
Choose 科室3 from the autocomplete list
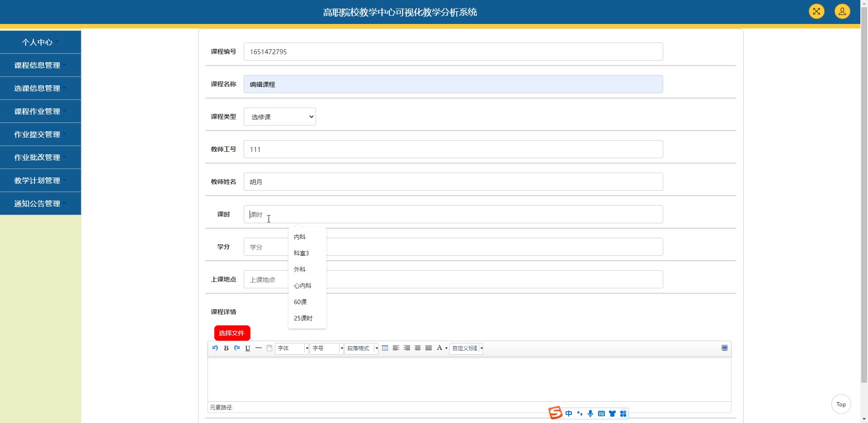307,253
